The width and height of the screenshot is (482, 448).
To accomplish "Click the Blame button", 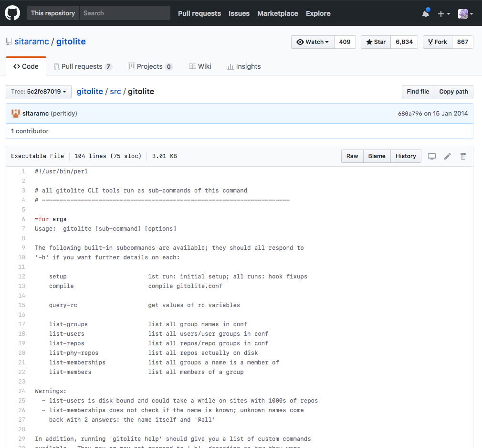I will point(377,156).
